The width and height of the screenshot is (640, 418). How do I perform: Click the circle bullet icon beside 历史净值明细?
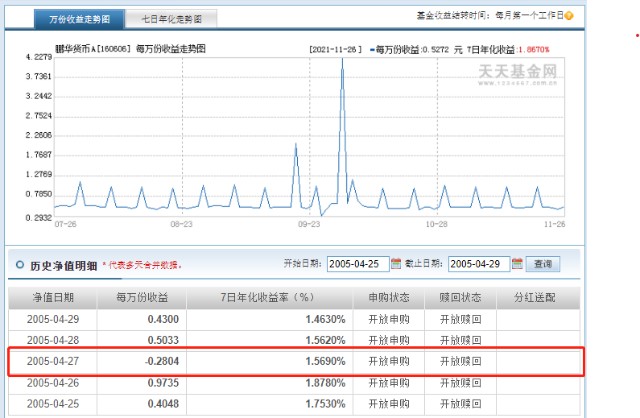20,265
